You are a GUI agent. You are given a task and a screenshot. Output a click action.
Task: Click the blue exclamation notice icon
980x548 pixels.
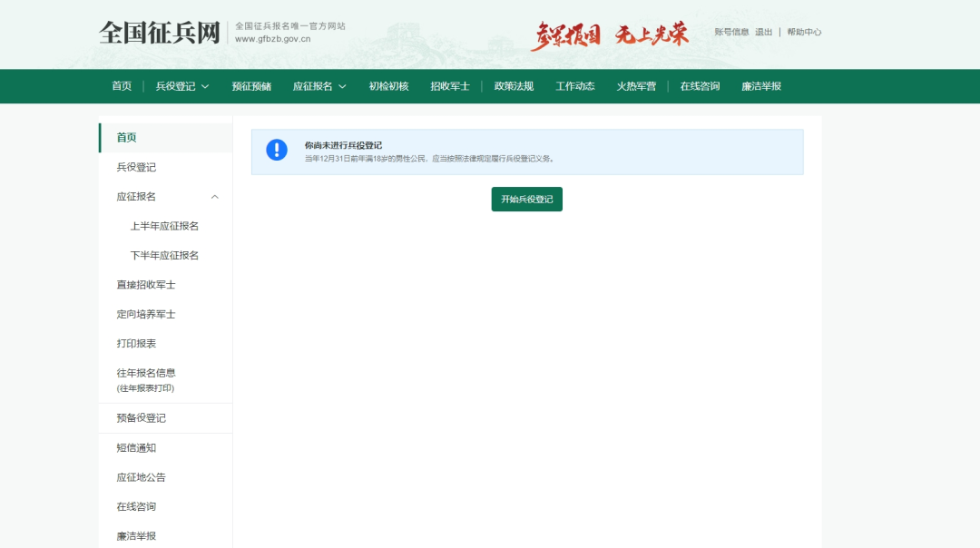[277, 151]
